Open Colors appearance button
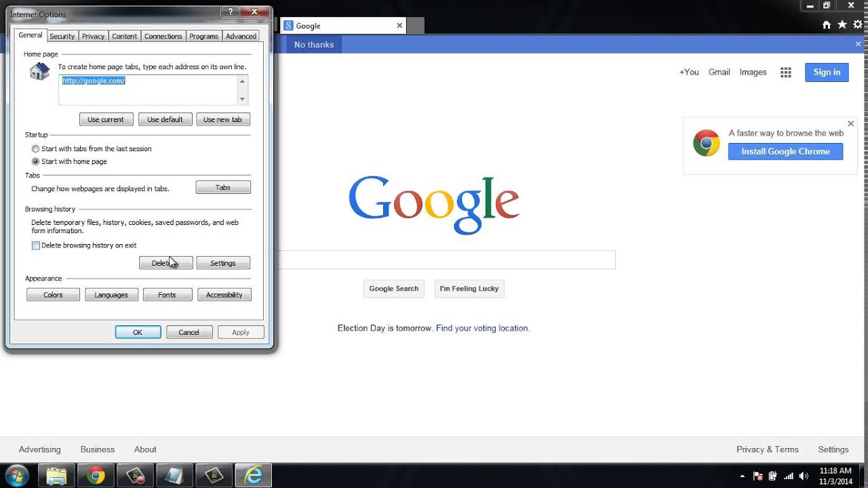Screen dimensions: 868x488 [53, 295]
